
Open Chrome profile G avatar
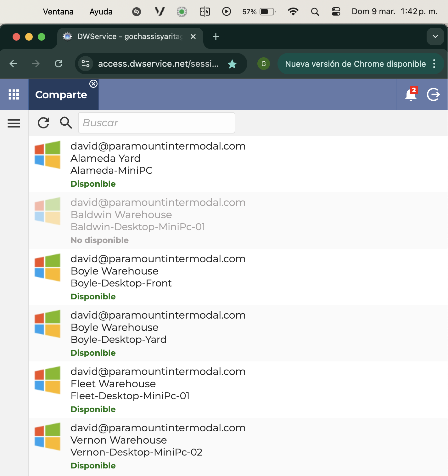click(x=264, y=64)
